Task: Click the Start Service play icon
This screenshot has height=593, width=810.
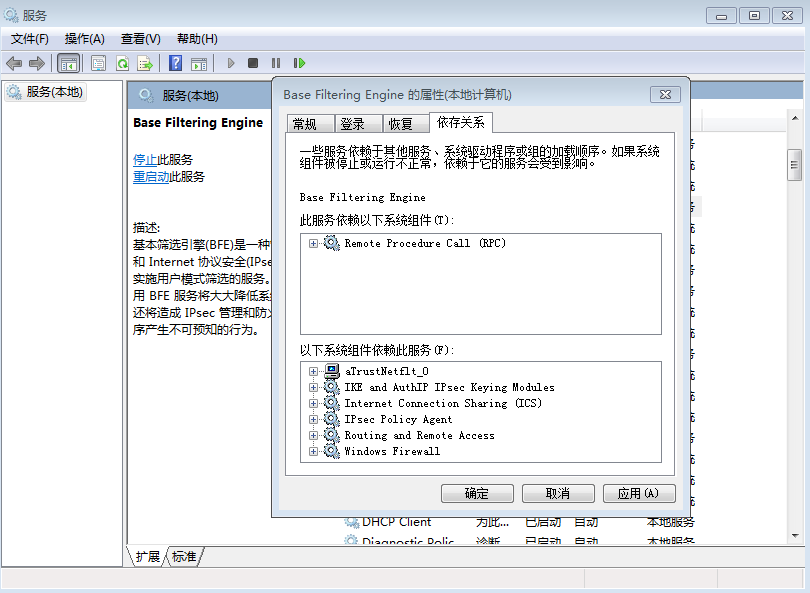Action: [x=231, y=63]
